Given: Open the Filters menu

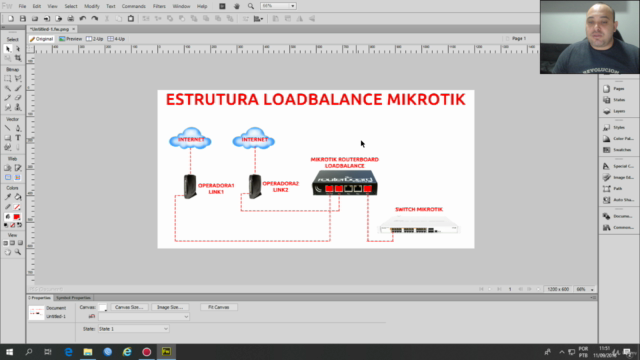Looking at the screenshot, I should [x=159, y=6].
